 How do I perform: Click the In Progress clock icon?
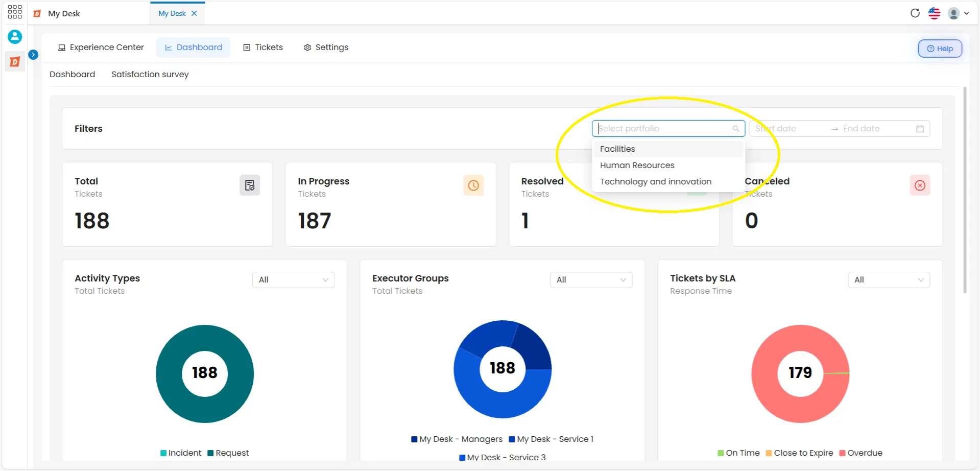click(473, 185)
